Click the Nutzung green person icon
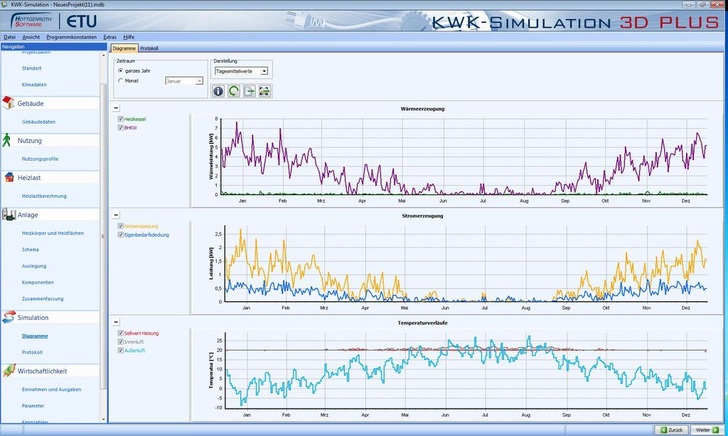The image size is (728, 436). [x=8, y=140]
